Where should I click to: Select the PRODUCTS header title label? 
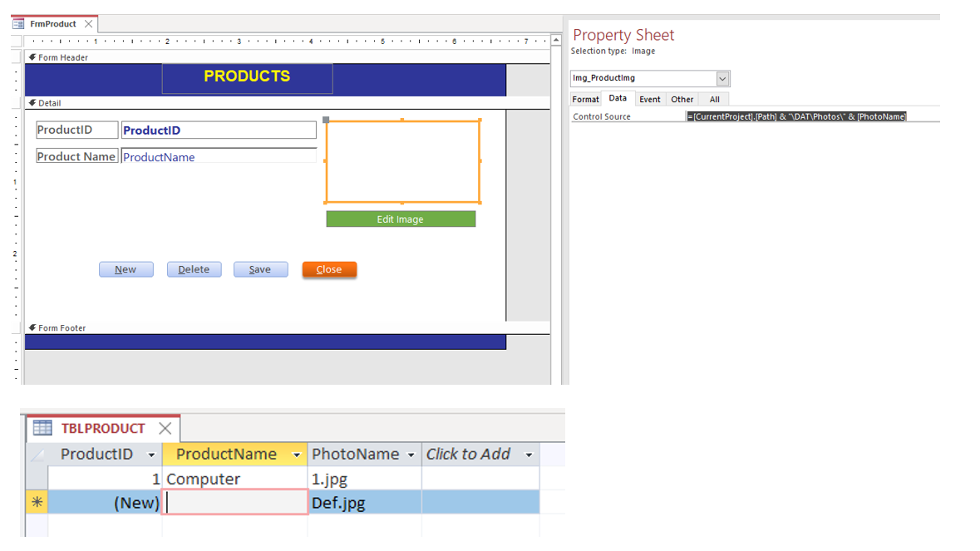(x=247, y=78)
